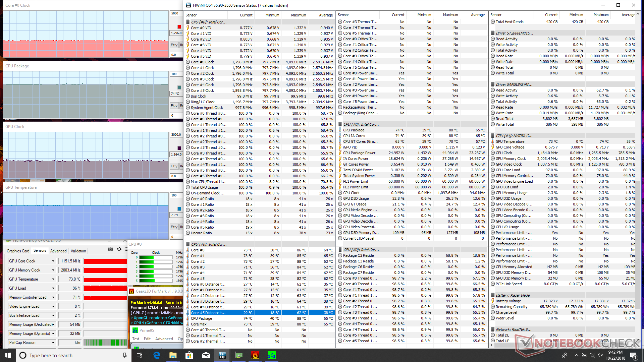644x362 pixels.
Task: Open the GPU Core Clock sensor dropdown
Action: coord(53,261)
